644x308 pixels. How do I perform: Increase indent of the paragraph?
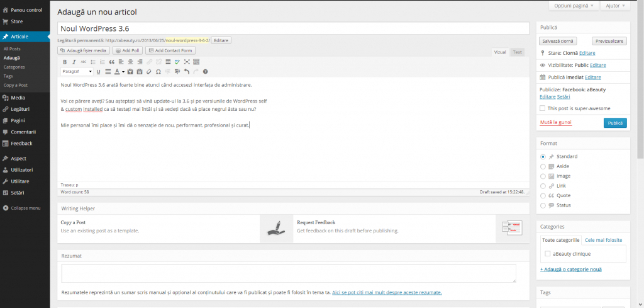(x=177, y=72)
